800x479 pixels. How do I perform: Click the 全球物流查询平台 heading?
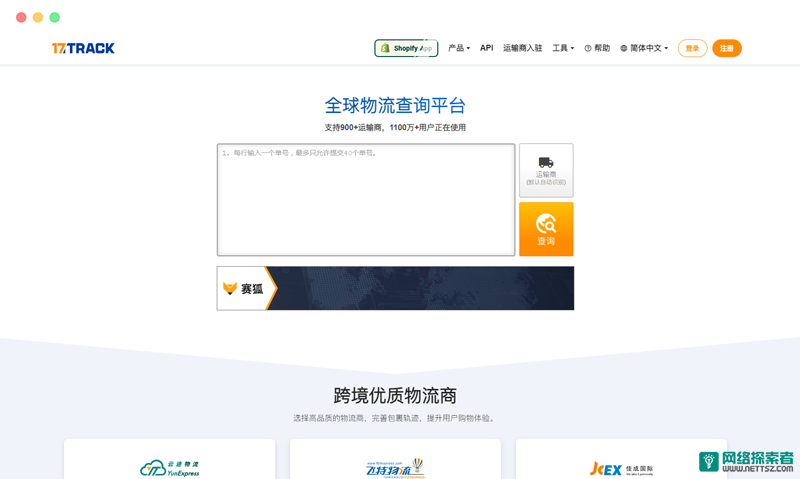[x=395, y=106]
